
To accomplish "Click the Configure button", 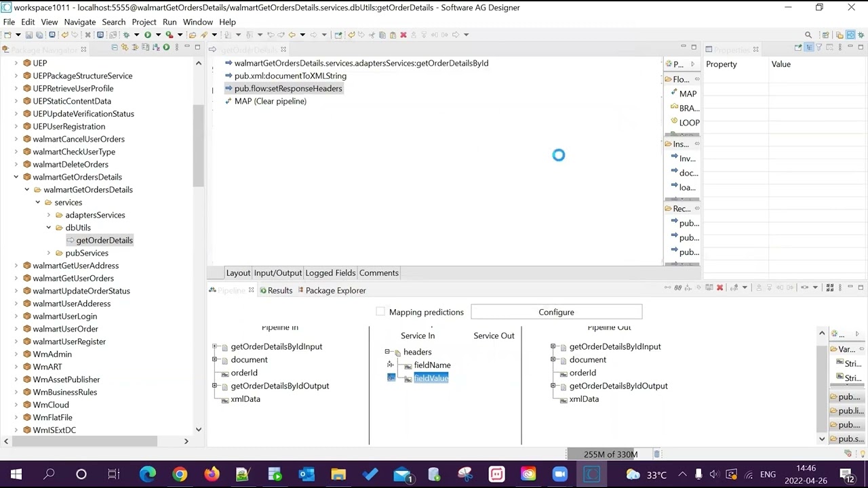I will click(556, 312).
